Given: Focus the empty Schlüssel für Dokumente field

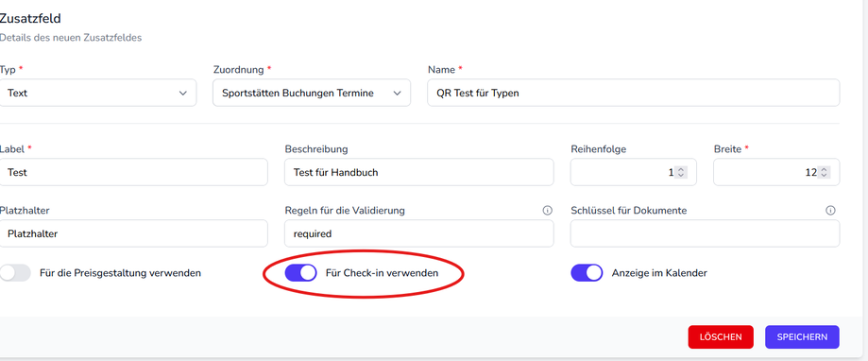Looking at the screenshot, I should pos(705,233).
